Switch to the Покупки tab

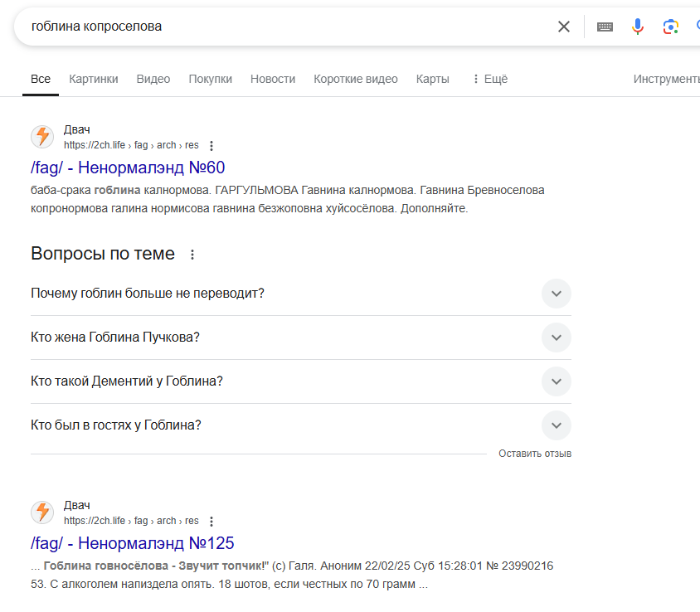point(211,79)
